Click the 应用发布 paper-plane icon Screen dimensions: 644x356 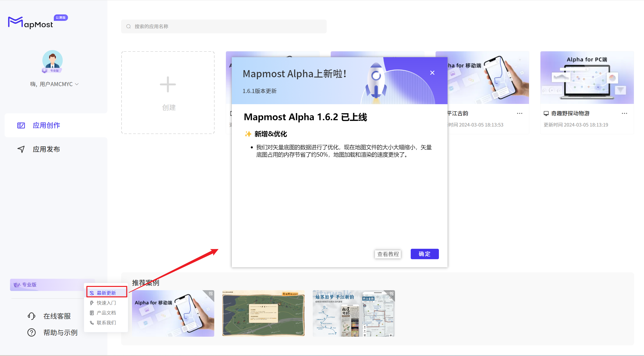coord(21,149)
